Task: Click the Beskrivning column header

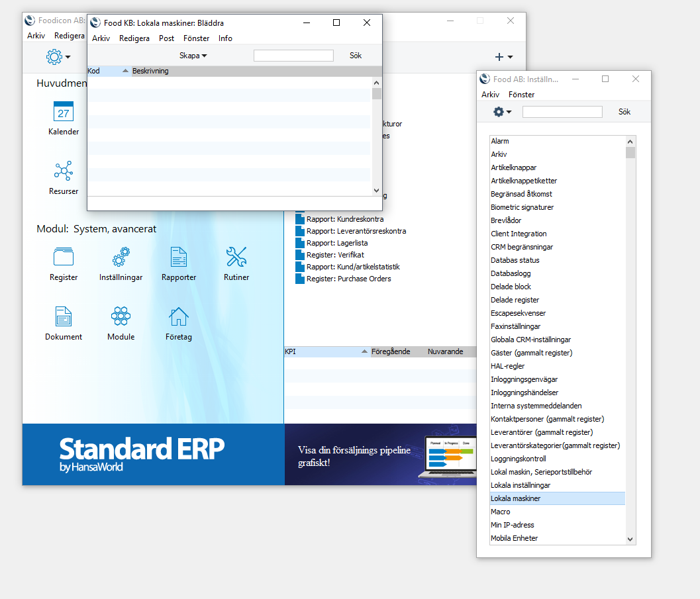Action: [257, 71]
